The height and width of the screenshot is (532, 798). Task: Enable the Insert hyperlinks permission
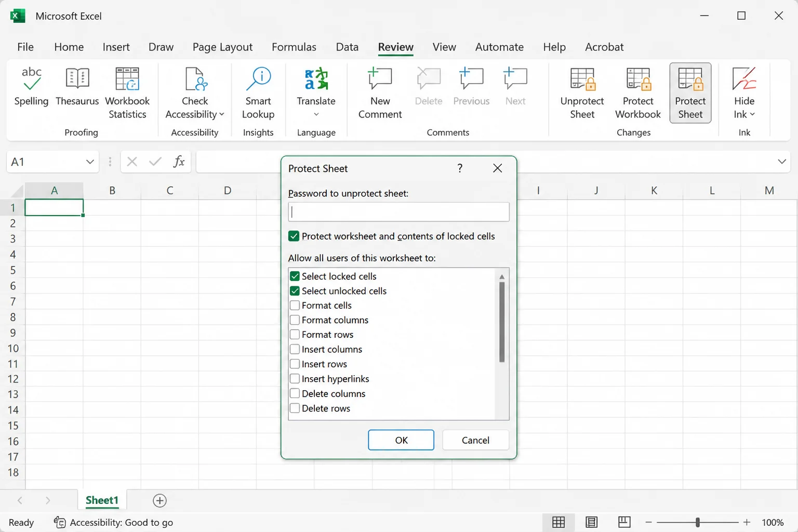(295, 378)
